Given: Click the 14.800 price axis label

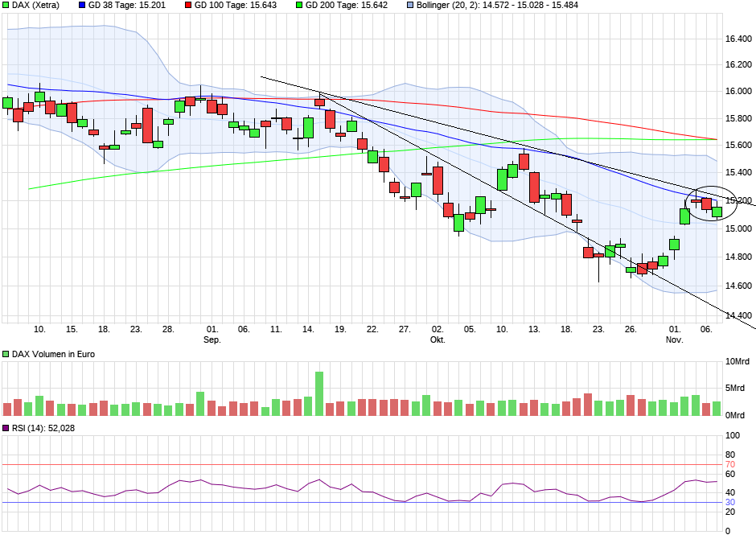Looking at the screenshot, I should (x=738, y=257).
